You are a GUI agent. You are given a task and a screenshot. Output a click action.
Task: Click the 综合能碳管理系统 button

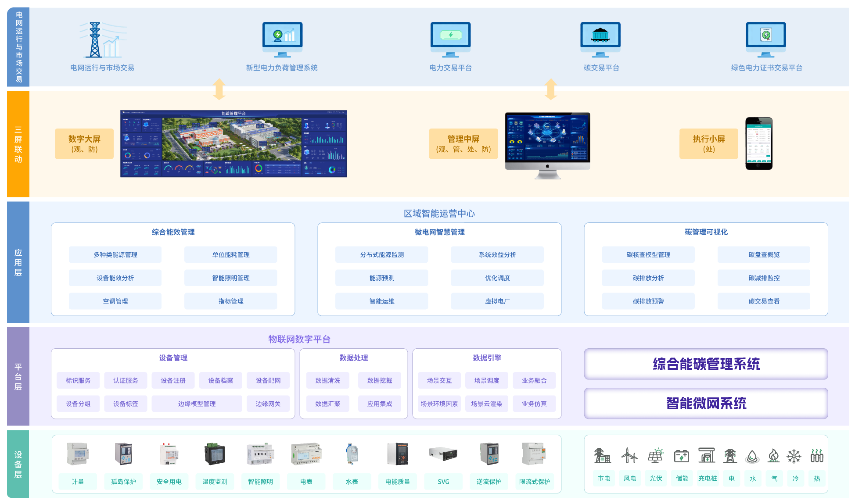point(706,364)
